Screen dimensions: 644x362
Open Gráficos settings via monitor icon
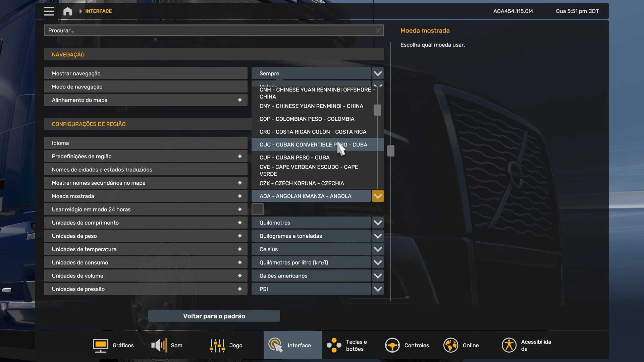(x=100, y=345)
